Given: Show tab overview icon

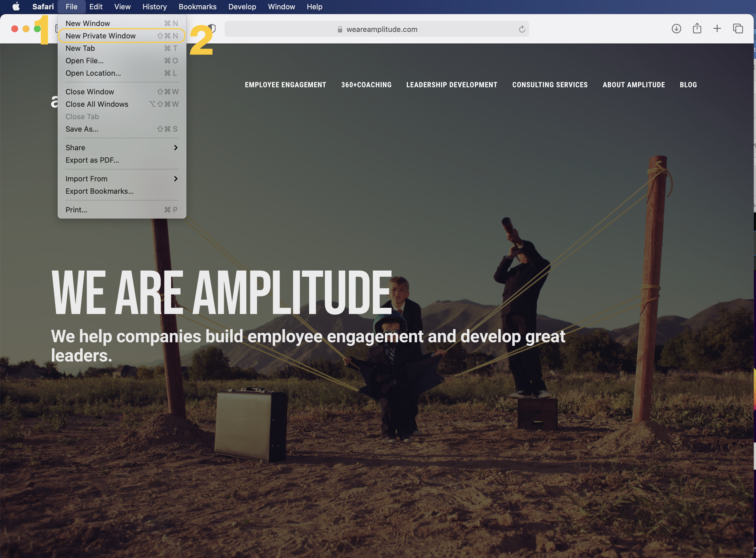Looking at the screenshot, I should [x=738, y=29].
